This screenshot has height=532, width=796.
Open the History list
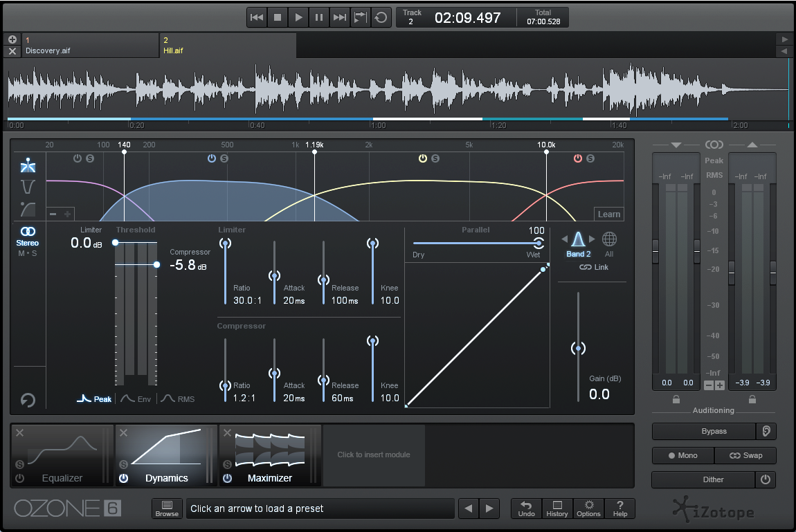pyautogui.click(x=557, y=508)
